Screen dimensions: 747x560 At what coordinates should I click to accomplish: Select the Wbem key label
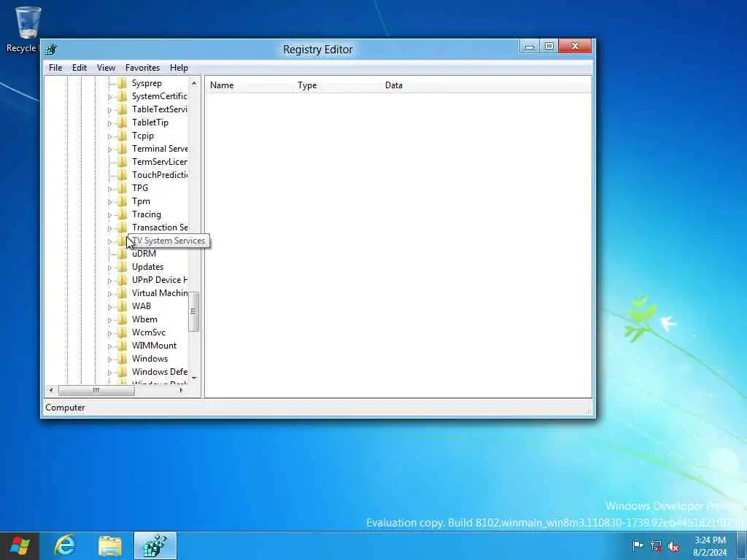(144, 319)
